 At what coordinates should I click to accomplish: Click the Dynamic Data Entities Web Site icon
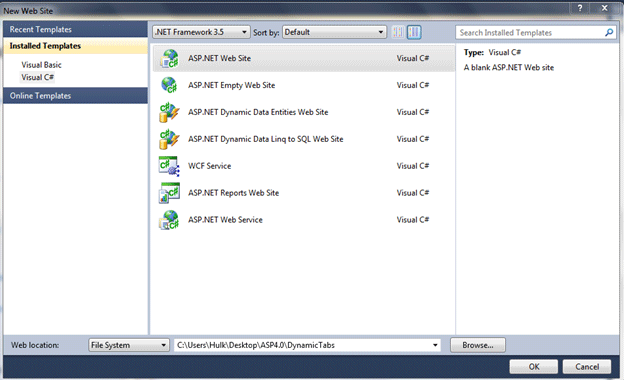pos(170,112)
